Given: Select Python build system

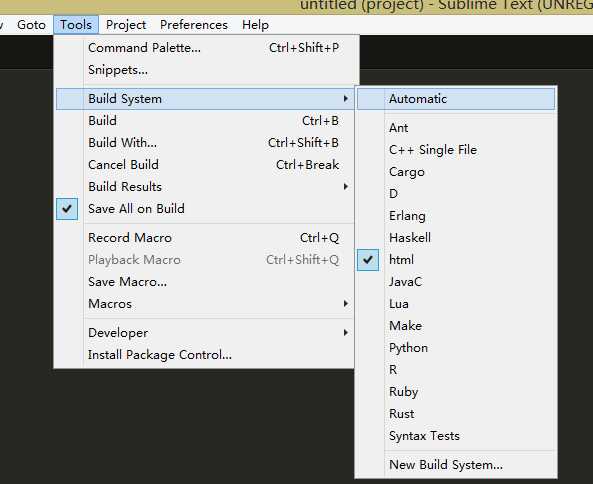Looking at the screenshot, I should (x=456, y=348).
